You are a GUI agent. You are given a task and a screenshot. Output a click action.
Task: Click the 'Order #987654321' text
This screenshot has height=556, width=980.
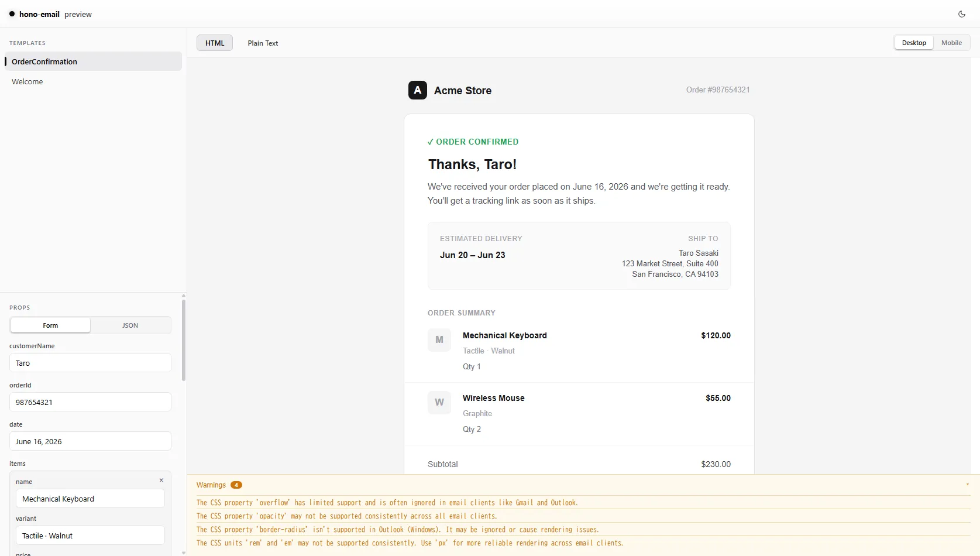point(718,90)
